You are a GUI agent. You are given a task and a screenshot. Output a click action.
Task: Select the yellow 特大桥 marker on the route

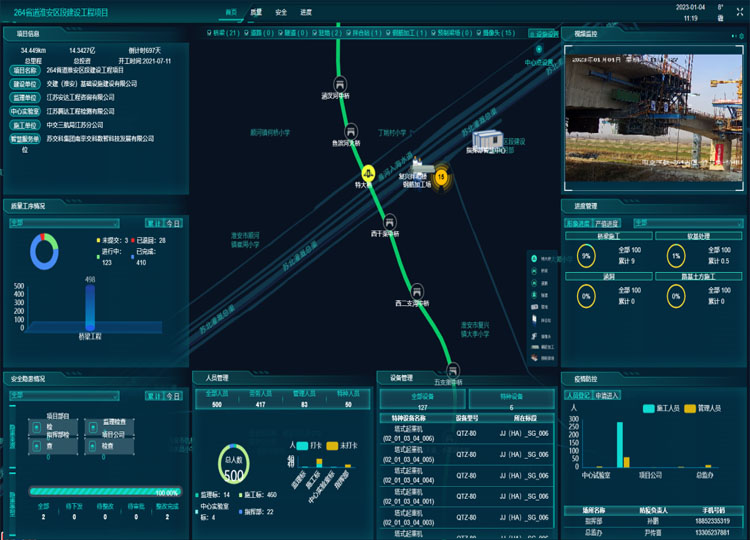[x=368, y=173]
